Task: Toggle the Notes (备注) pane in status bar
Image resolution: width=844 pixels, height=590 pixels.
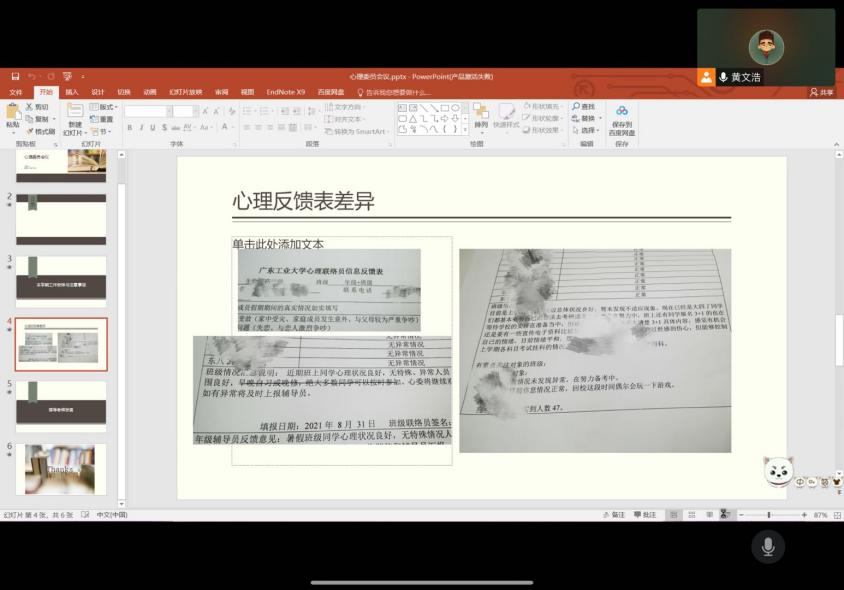Action: click(x=615, y=515)
